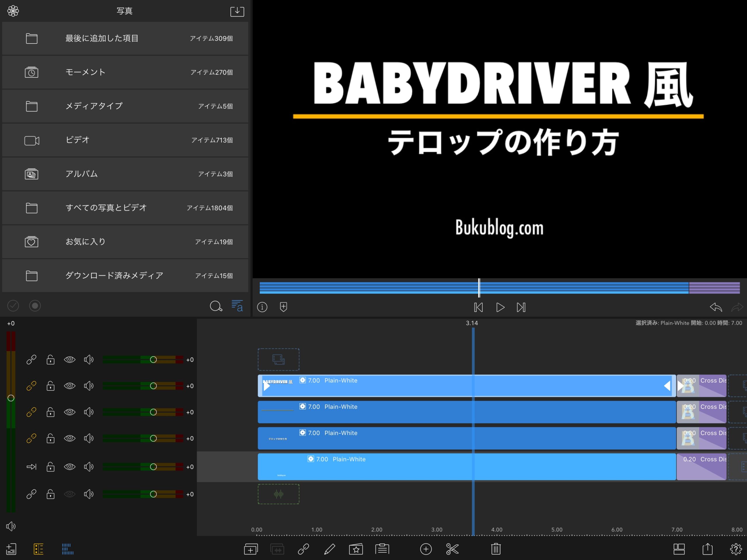Split clip with scissors tool
747x560 pixels.
pyautogui.click(x=452, y=549)
